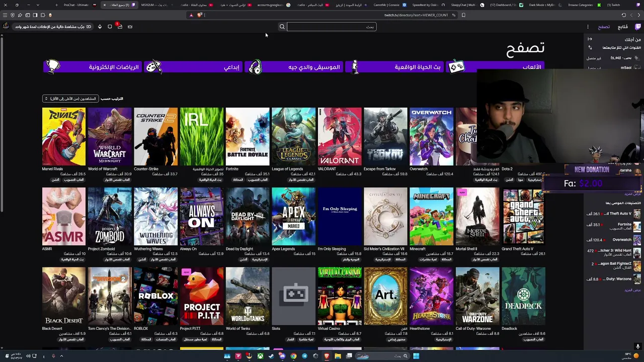The image size is (644, 362).
Task: Toggle the volume speaker icon in the tray
Action: click(28, 356)
